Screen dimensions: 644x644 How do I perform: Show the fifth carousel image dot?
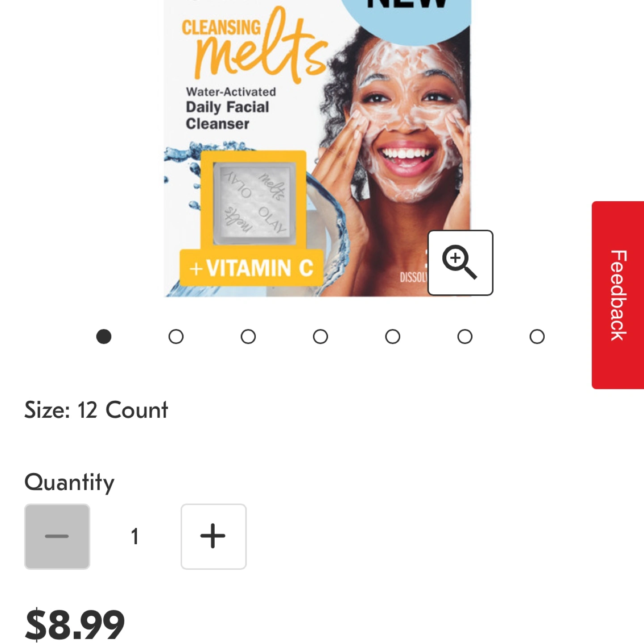[393, 336]
